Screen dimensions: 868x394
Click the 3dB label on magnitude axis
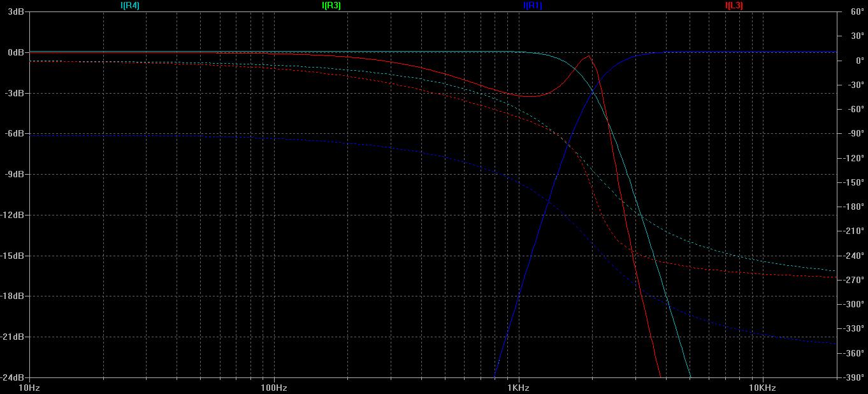[x=16, y=11]
